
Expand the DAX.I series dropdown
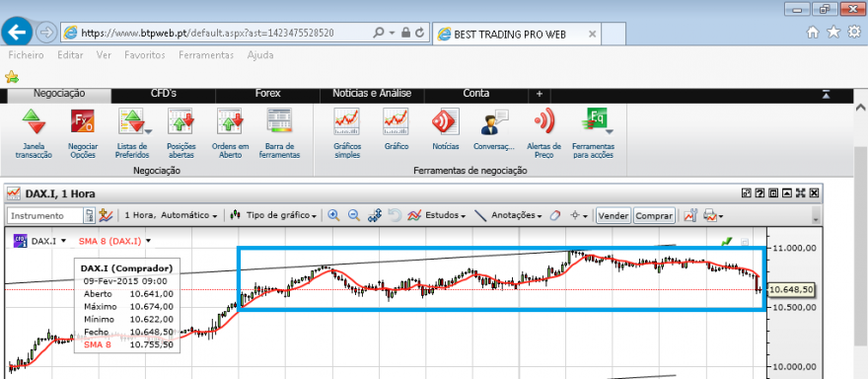pyautogui.click(x=64, y=241)
